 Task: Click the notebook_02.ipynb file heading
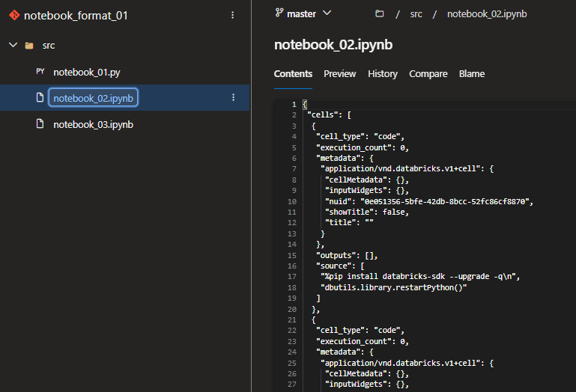[333, 45]
